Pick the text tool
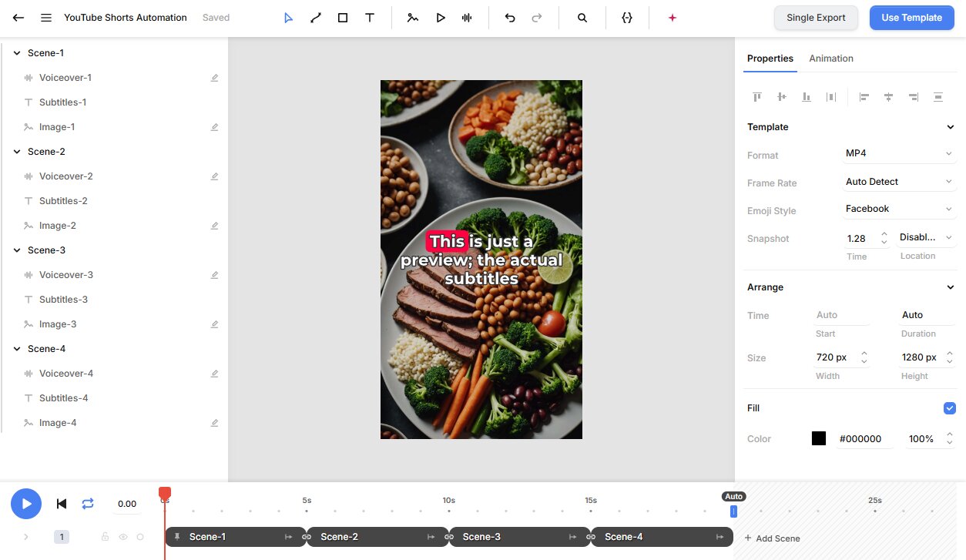966x560 pixels. coord(370,18)
